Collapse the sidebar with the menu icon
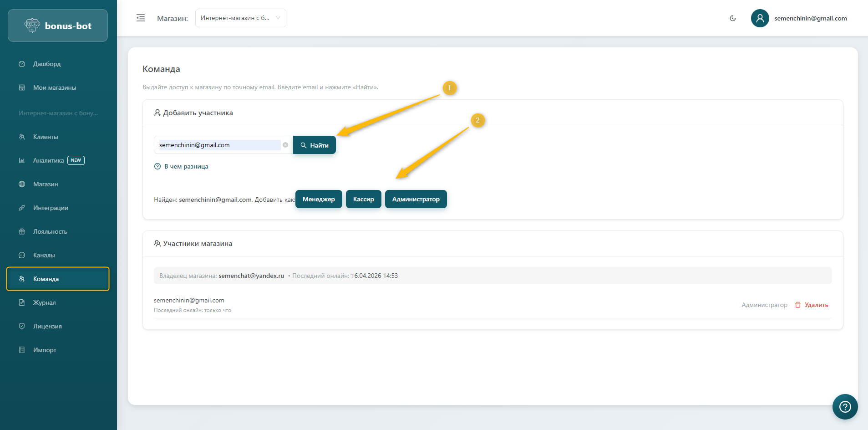This screenshot has width=868, height=430. click(x=141, y=18)
